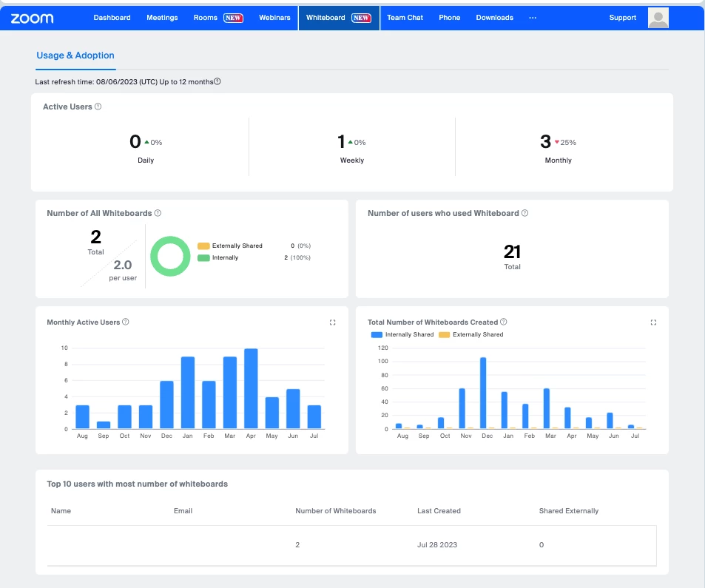705x588 pixels.
Task: Open the Support link
Action: tap(622, 18)
